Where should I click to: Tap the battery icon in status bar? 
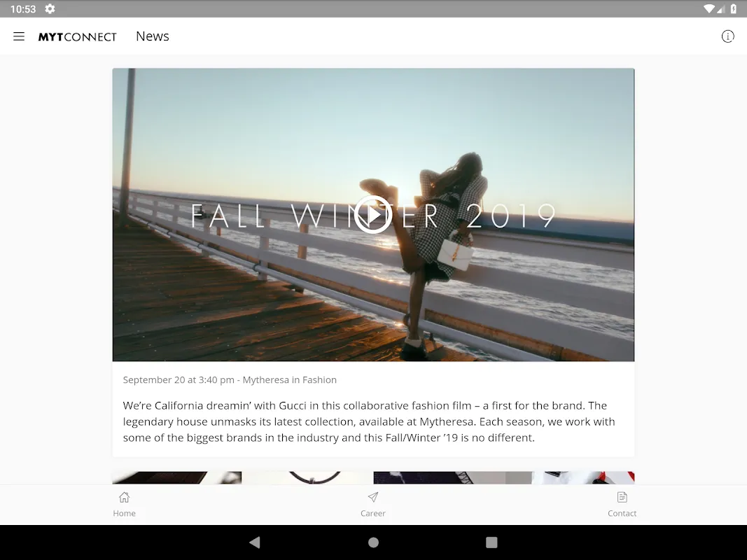pyautogui.click(x=734, y=9)
